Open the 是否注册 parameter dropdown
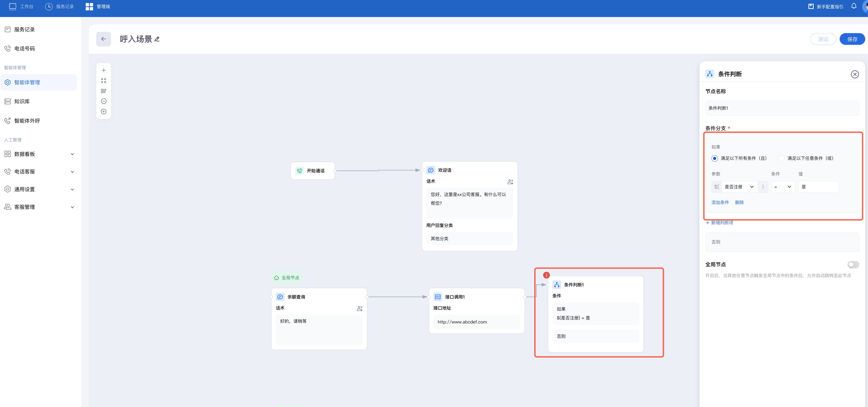868x407 pixels. (x=739, y=187)
